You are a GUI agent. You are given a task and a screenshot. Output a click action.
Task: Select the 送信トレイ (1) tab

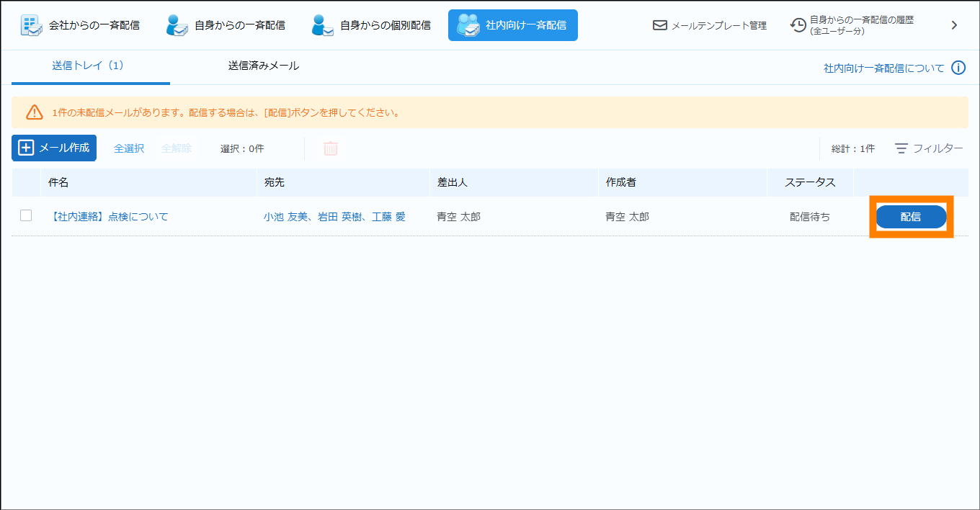(x=88, y=66)
